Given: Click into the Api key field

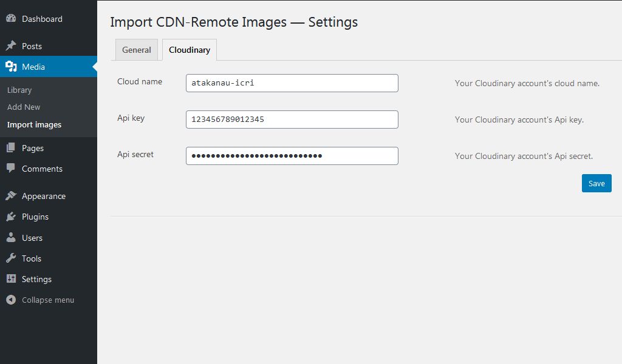Looking at the screenshot, I should pyautogui.click(x=292, y=120).
